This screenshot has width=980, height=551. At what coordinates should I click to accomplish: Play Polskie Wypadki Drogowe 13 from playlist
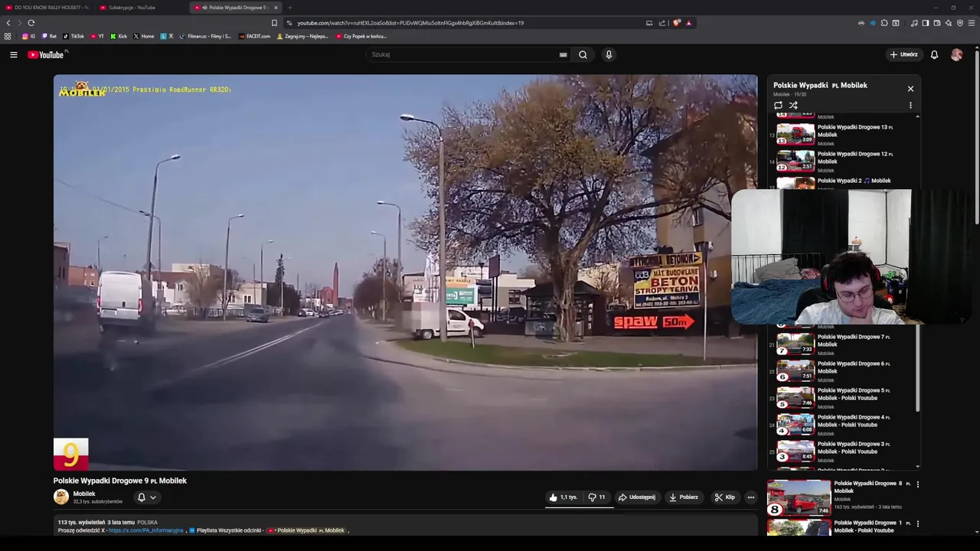[842, 134]
